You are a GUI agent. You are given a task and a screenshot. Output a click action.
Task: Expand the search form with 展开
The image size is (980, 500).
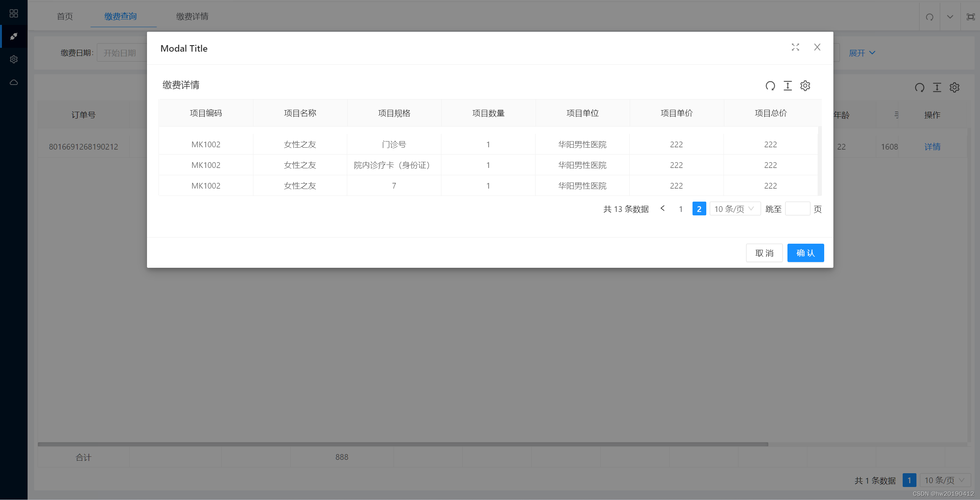click(x=862, y=53)
